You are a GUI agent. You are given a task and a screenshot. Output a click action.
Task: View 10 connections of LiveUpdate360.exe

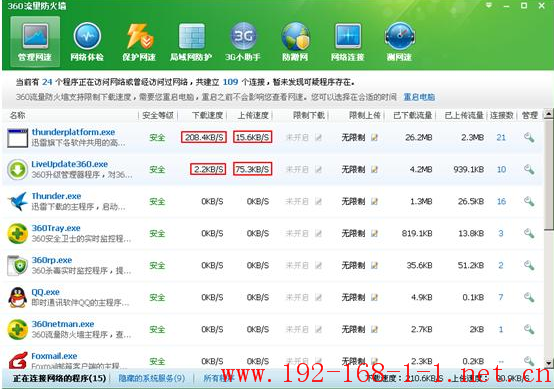[x=501, y=170]
